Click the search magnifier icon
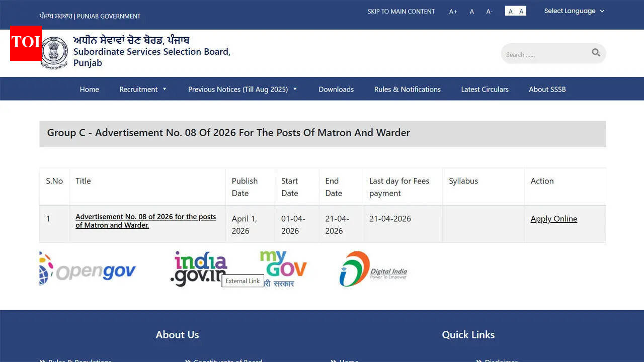The image size is (644, 362). click(596, 53)
